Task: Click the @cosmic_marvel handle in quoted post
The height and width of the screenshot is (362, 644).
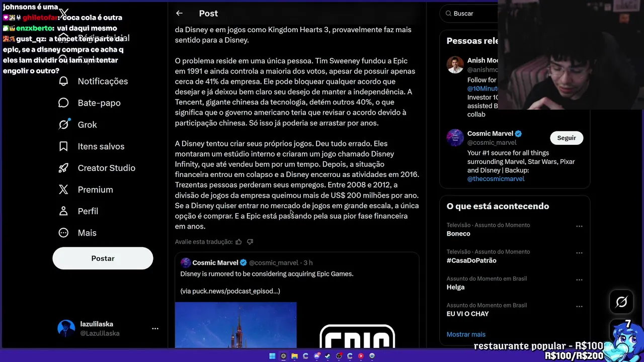Action: tap(274, 262)
